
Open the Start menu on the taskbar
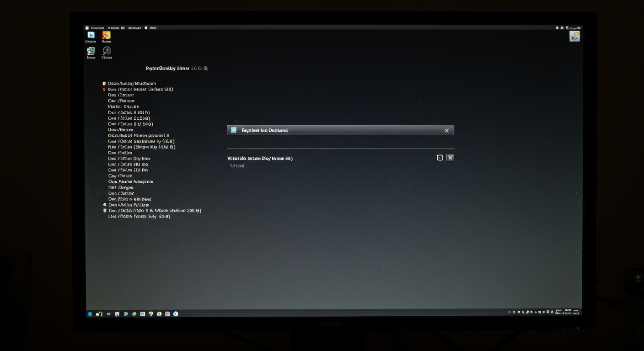click(x=90, y=314)
